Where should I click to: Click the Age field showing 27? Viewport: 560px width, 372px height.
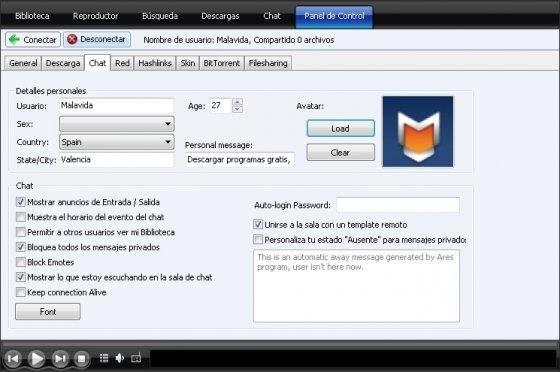point(221,105)
